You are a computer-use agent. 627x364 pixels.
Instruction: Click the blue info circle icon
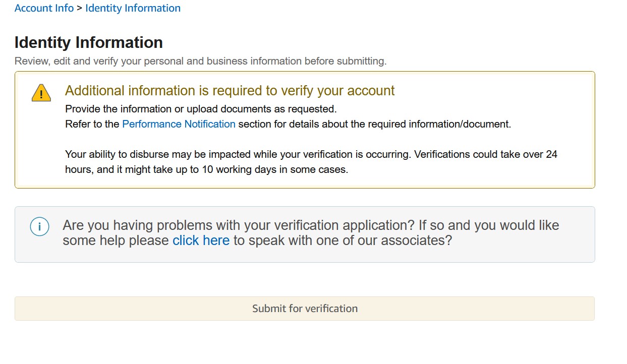[x=39, y=226]
